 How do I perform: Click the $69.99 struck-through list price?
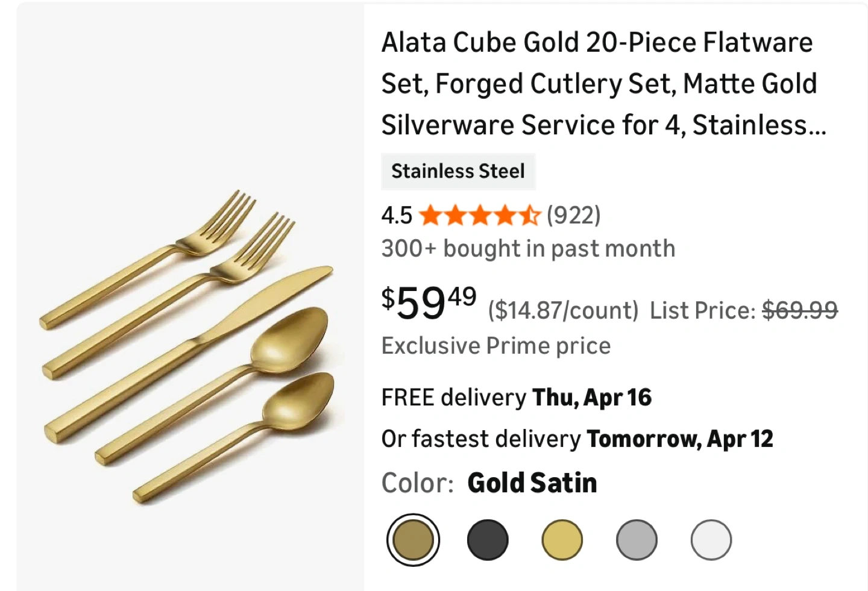pyautogui.click(x=799, y=310)
